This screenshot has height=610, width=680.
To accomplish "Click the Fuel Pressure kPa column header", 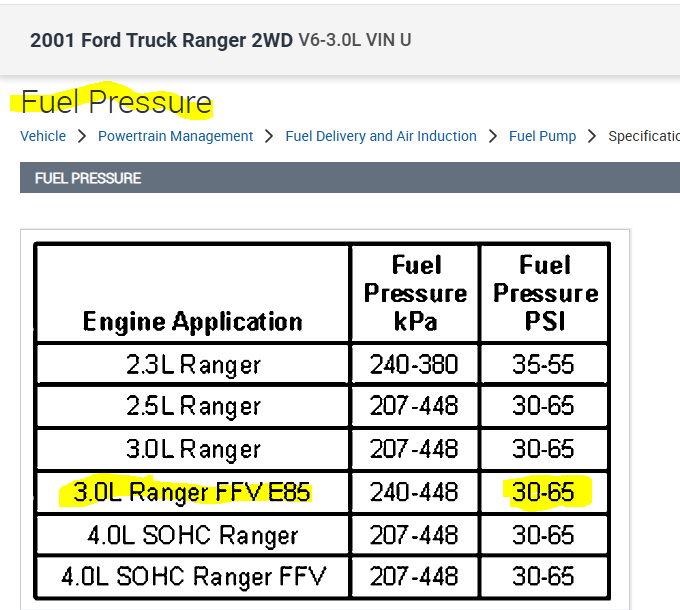I will click(x=415, y=293).
